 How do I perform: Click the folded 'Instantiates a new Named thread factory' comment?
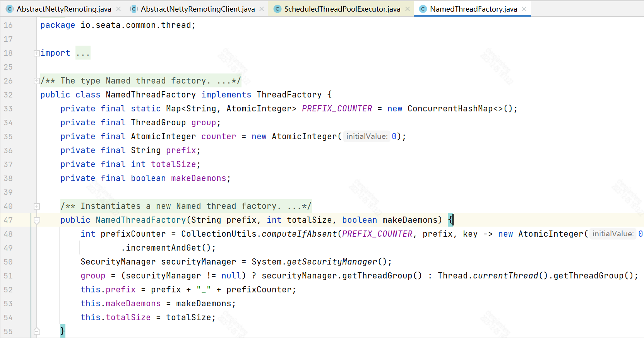point(186,206)
